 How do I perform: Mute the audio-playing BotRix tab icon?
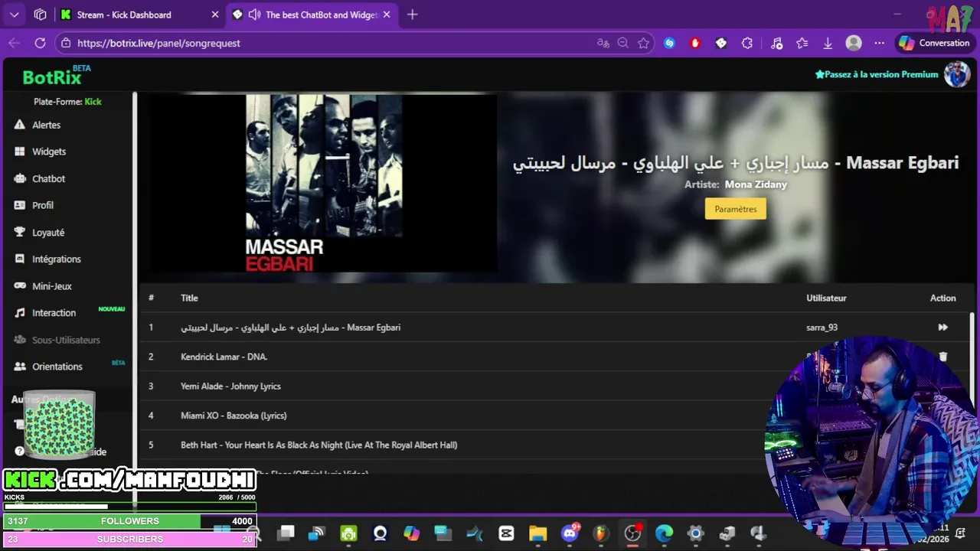click(254, 15)
